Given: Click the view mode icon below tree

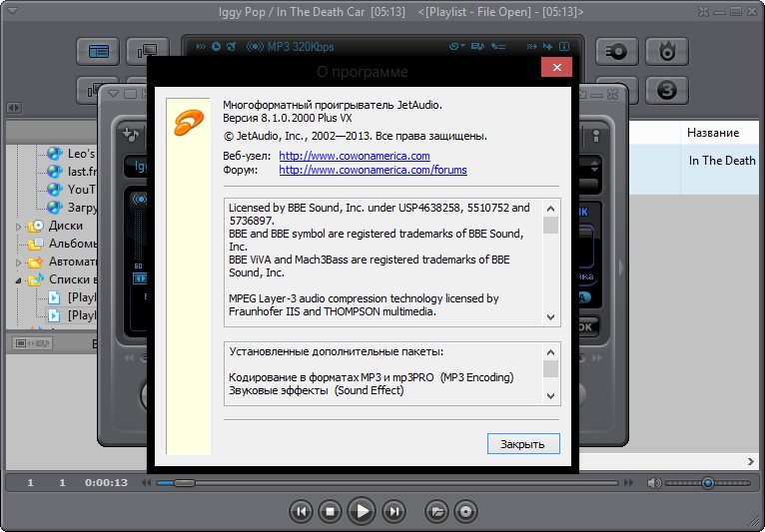Looking at the screenshot, I should click(x=32, y=343).
